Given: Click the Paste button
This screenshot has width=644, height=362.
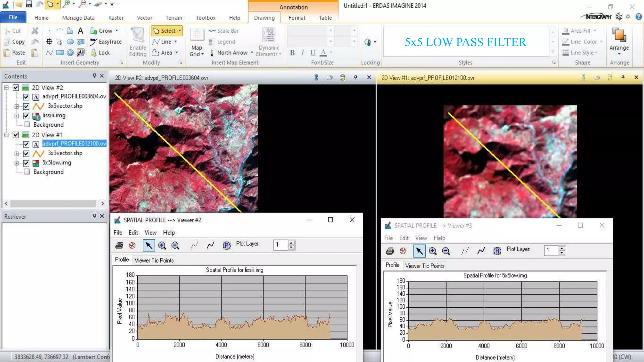Looking at the screenshot, I should [14, 53].
